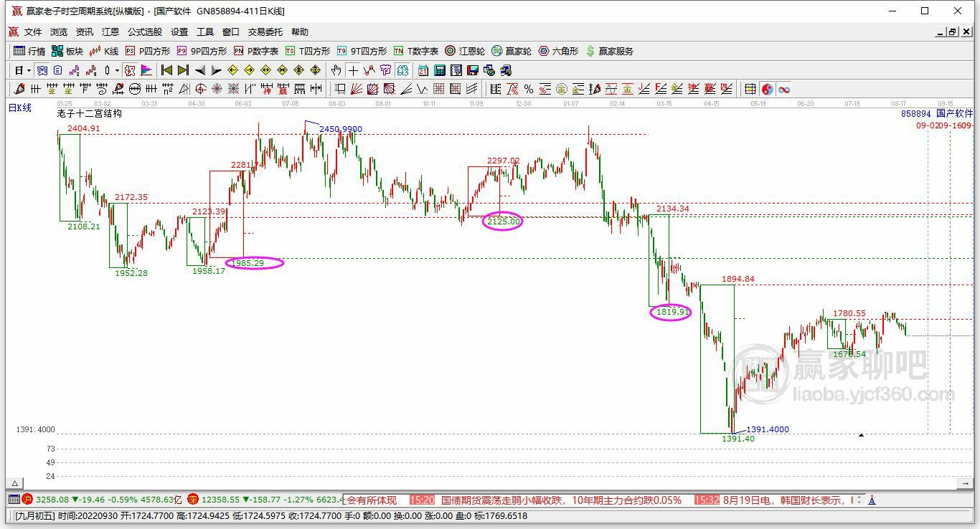Toggle the grid table icon
The width and height of the screenshot is (980, 529).
pos(750,89)
